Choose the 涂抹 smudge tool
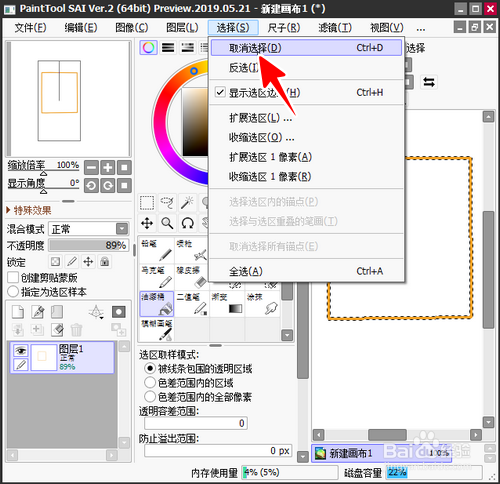Viewport: 500px width, 484px height. pos(263,304)
